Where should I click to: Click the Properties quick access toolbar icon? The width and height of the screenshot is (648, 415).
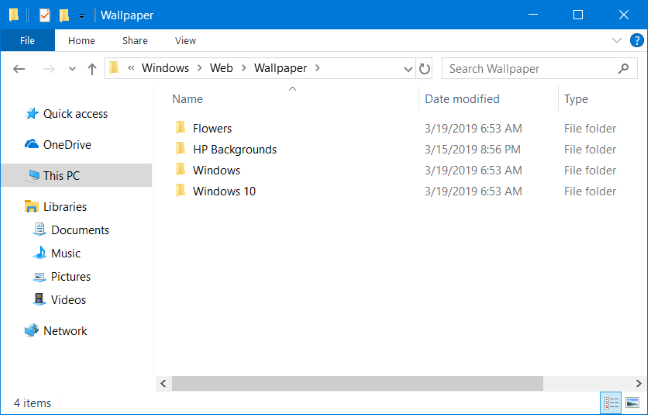[x=44, y=15]
